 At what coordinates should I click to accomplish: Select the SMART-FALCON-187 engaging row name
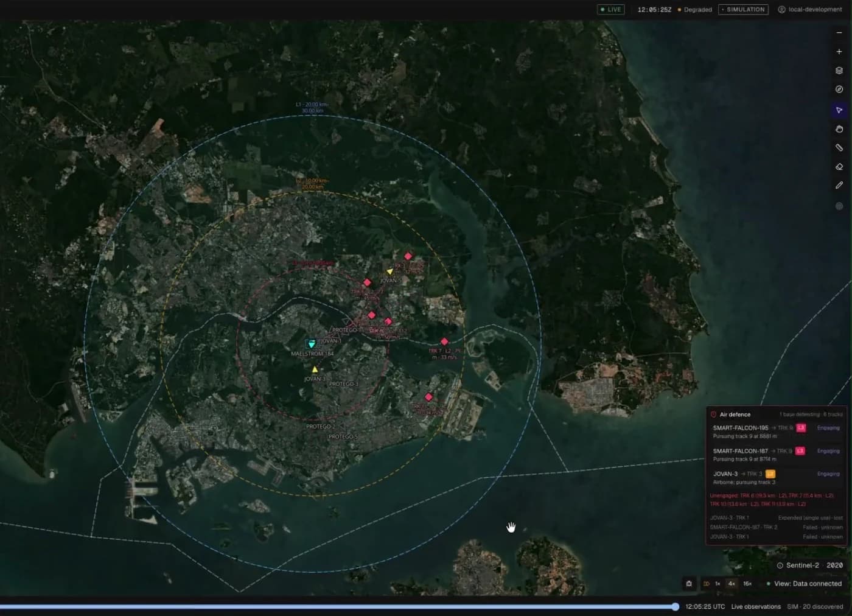[x=741, y=451]
